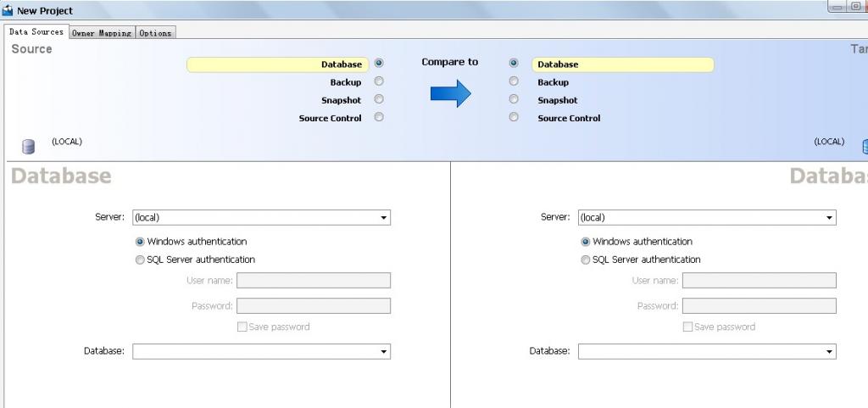
Task: Select the Source Control radio in Source
Action: [x=379, y=117]
